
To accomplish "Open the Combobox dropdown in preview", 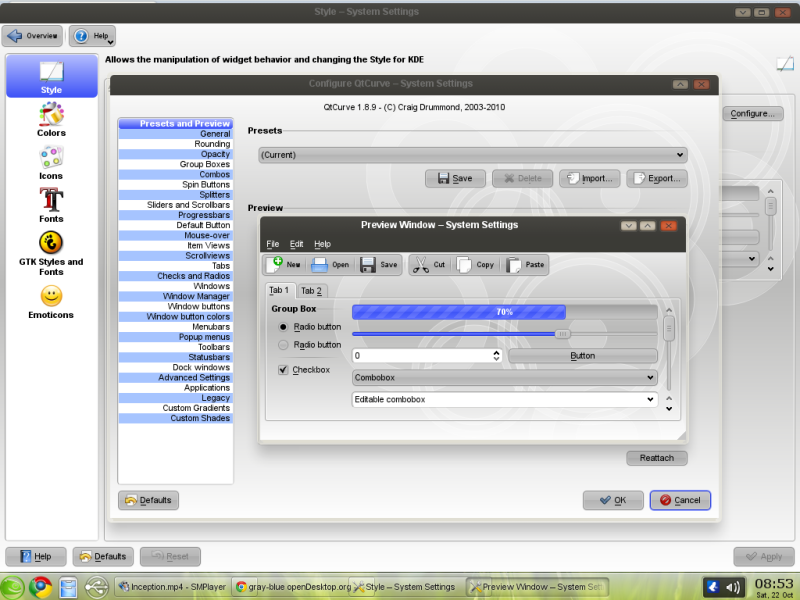I will pyautogui.click(x=504, y=378).
